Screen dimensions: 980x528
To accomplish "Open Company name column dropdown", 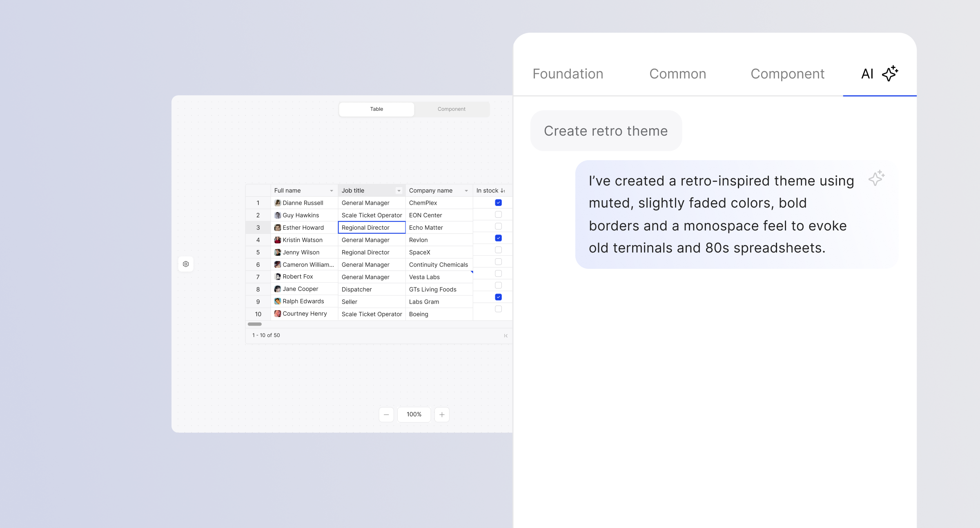I will tap(466, 191).
